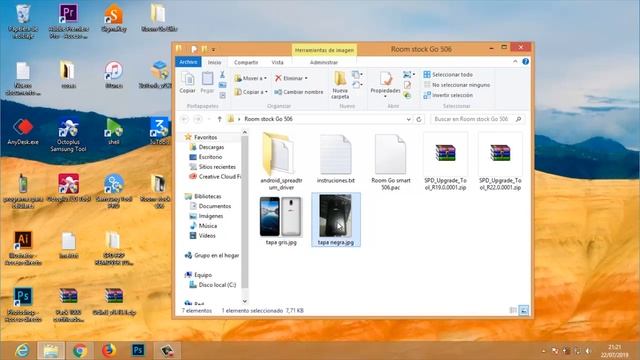This screenshot has width=640, height=360.
Task: Click the Editar icon in Abrir group
Action: (407, 85)
